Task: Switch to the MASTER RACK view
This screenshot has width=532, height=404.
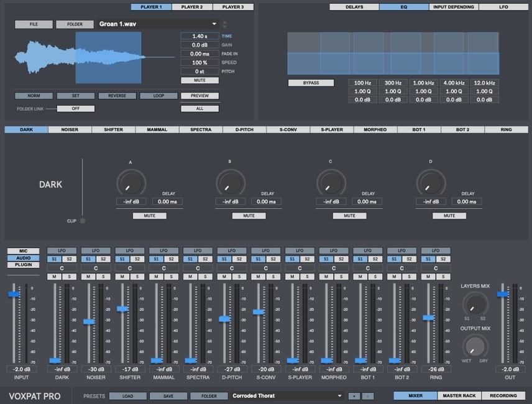Action: click(x=459, y=395)
